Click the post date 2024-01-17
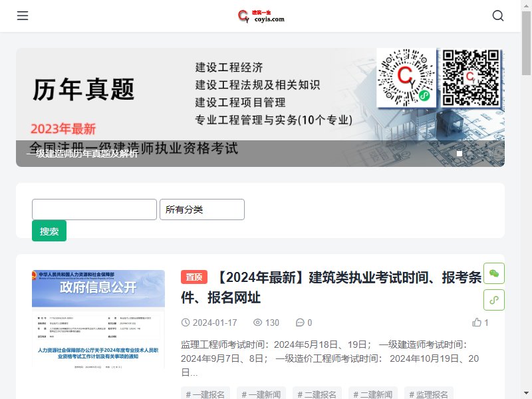The image size is (532, 399). 215,323
